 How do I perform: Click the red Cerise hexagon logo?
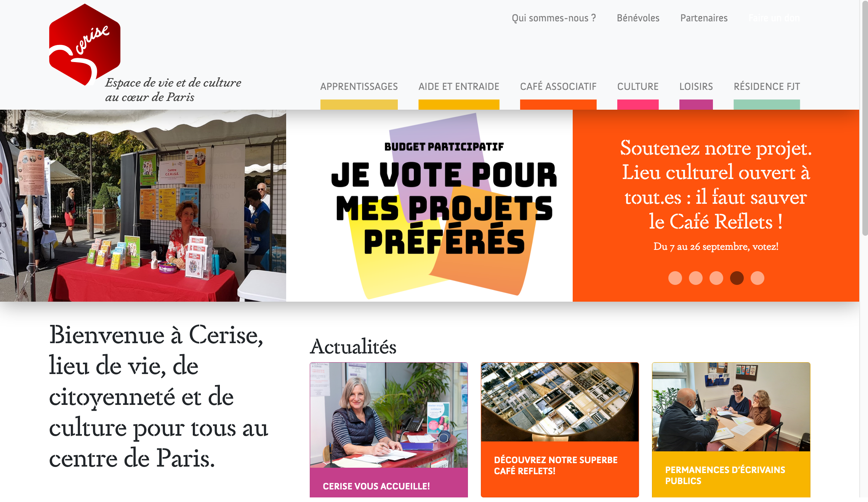click(x=85, y=45)
